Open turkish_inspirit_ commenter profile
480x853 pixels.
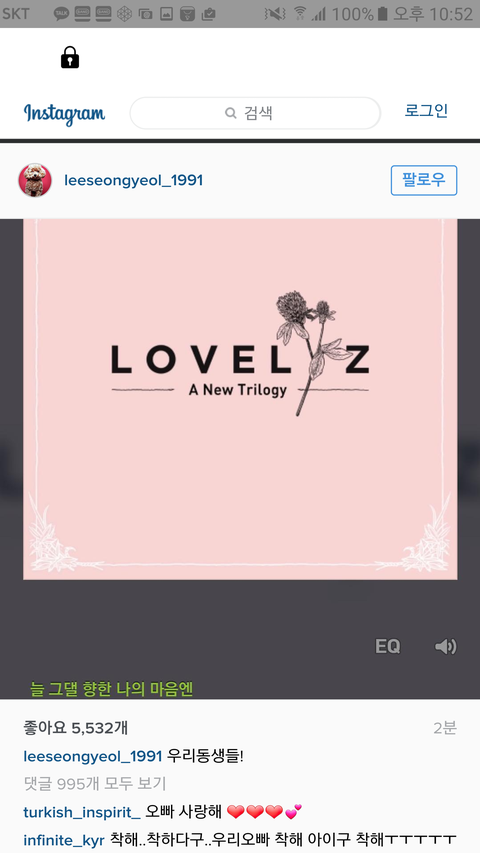pos(82,813)
